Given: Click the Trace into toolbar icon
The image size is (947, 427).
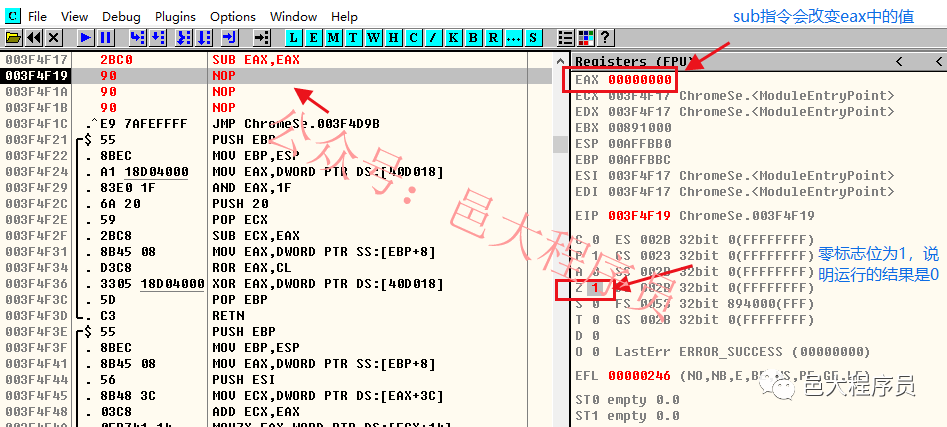Looking at the screenshot, I should tap(184, 38).
